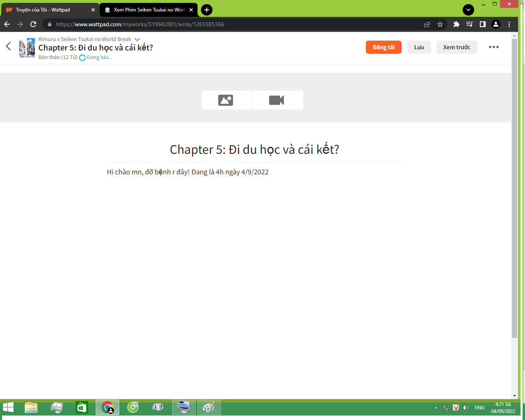This screenshot has height=420, width=525.
Task: Open the Chrome extensions puzzle icon
Action: pyautogui.click(x=457, y=24)
